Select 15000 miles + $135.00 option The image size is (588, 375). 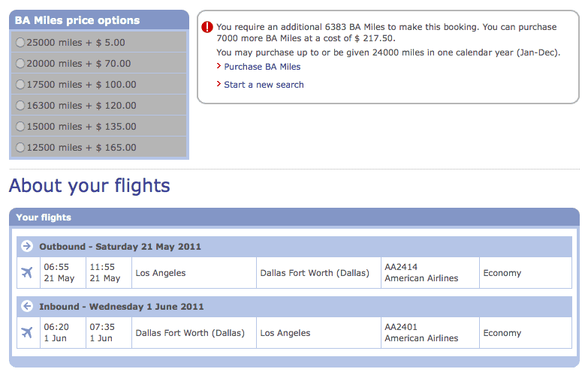[x=20, y=127]
